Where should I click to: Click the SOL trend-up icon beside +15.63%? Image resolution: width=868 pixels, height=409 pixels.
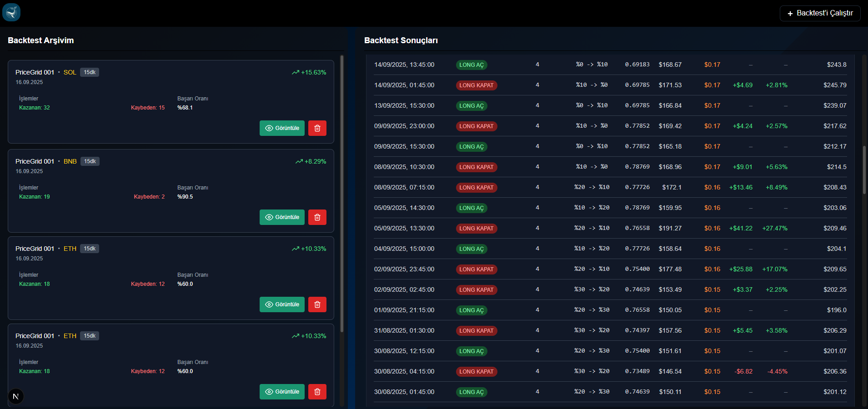point(296,72)
